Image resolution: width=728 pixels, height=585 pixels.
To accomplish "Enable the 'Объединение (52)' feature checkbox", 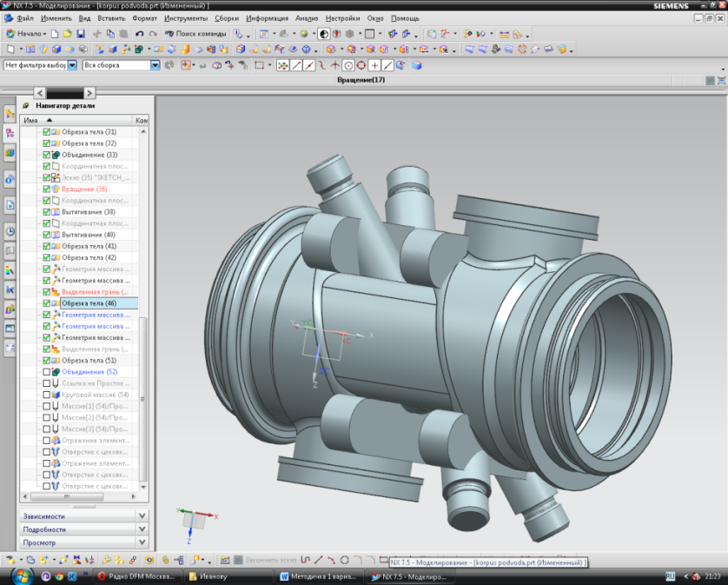I will coord(46,372).
